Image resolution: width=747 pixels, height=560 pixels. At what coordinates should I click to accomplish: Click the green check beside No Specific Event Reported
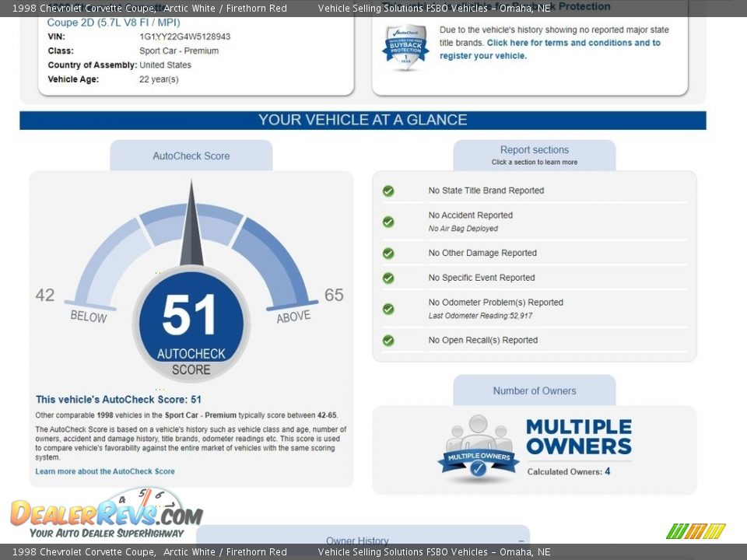click(x=388, y=278)
